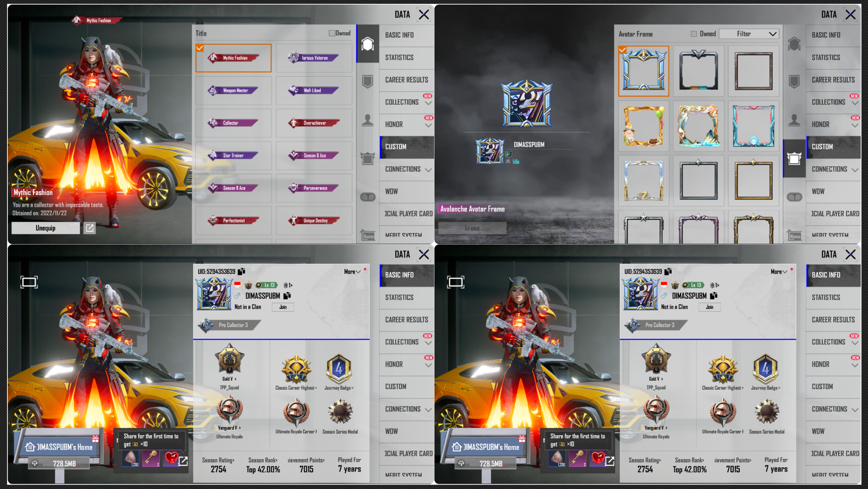This screenshot has height=489, width=868.
Task: Expand Connections chevron in Avatar Frame panel menu
Action: (x=855, y=170)
